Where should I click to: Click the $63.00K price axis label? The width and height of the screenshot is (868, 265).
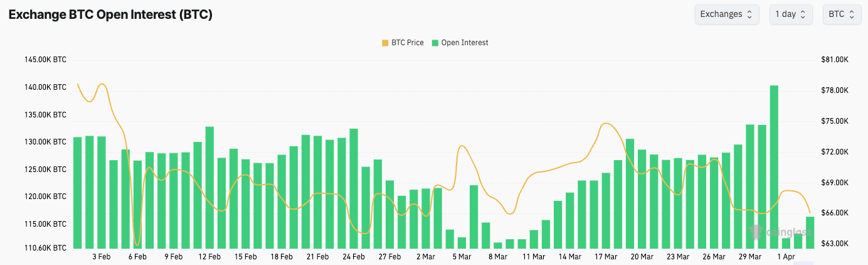(835, 244)
